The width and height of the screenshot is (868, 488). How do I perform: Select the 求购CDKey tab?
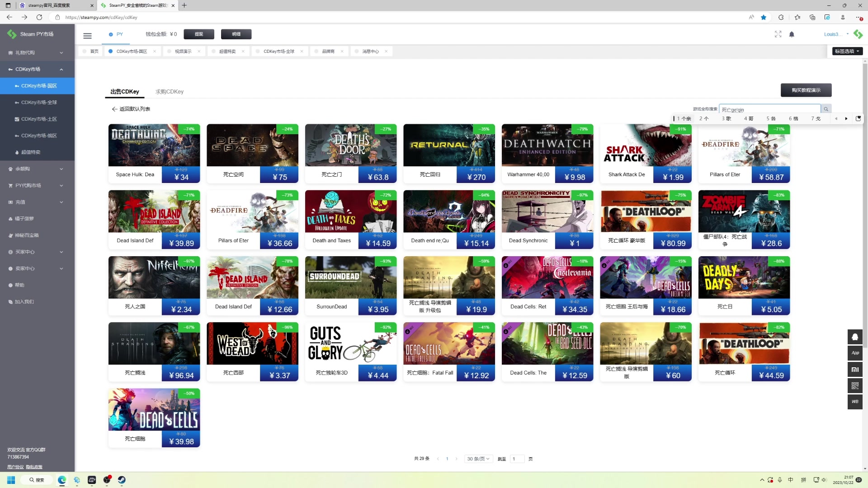[x=170, y=92]
